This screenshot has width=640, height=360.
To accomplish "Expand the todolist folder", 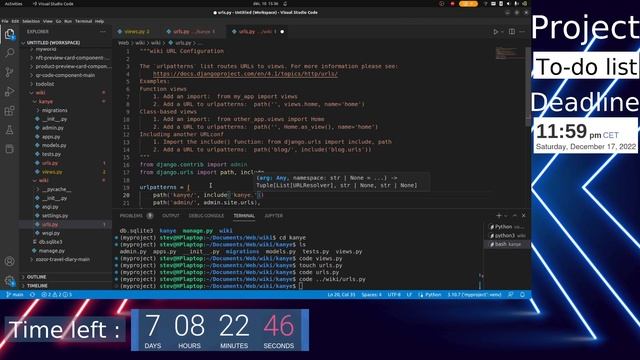I will [x=65, y=84].
